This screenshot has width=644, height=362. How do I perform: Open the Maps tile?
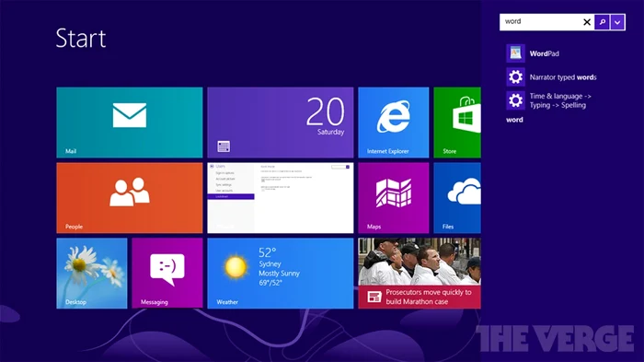[x=394, y=198]
